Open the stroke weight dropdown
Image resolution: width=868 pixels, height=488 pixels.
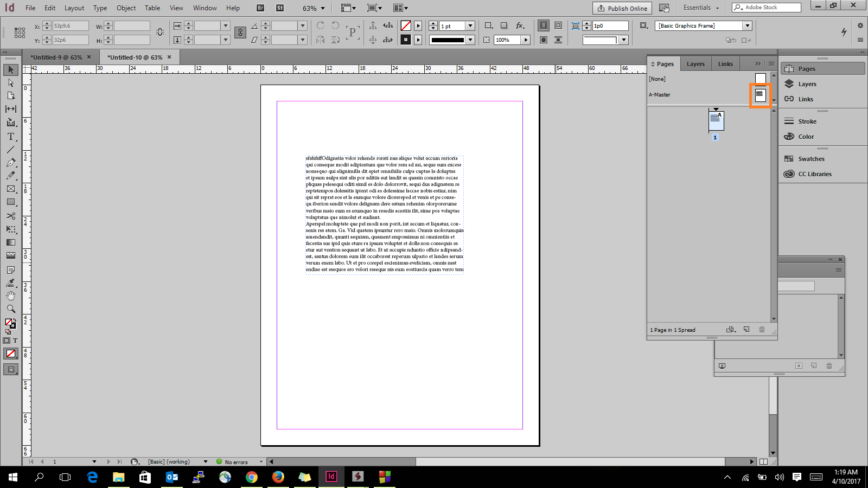point(470,25)
